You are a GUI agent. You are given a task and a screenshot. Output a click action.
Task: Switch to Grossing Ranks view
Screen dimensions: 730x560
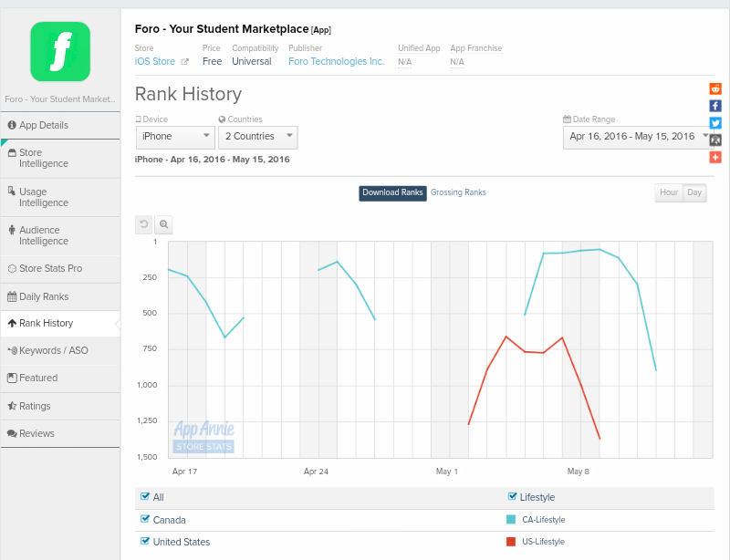click(458, 192)
